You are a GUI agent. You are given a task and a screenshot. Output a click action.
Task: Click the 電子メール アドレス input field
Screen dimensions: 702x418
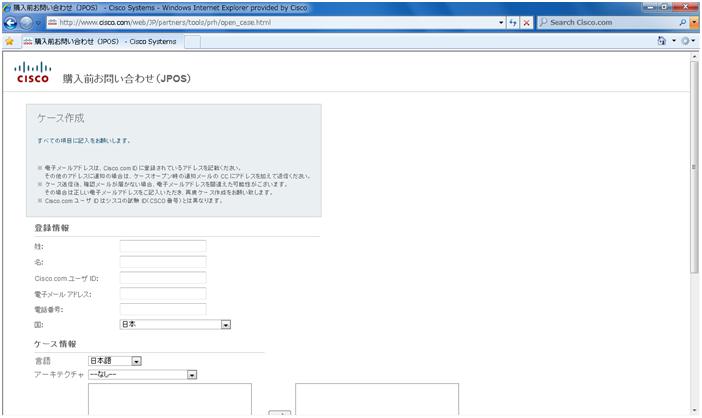(163, 294)
